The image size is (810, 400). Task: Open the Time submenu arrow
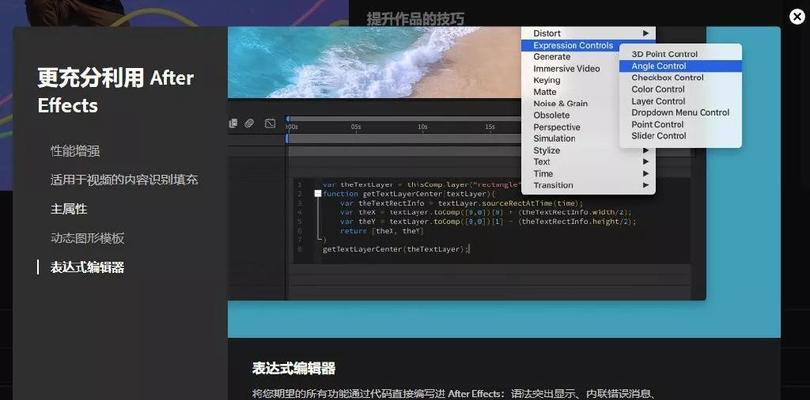tap(646, 174)
